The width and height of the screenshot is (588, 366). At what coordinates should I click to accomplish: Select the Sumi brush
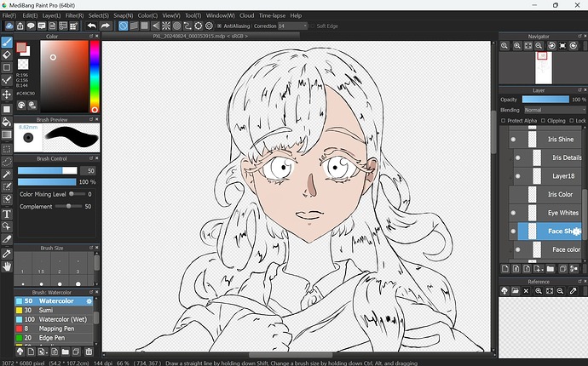click(54, 310)
